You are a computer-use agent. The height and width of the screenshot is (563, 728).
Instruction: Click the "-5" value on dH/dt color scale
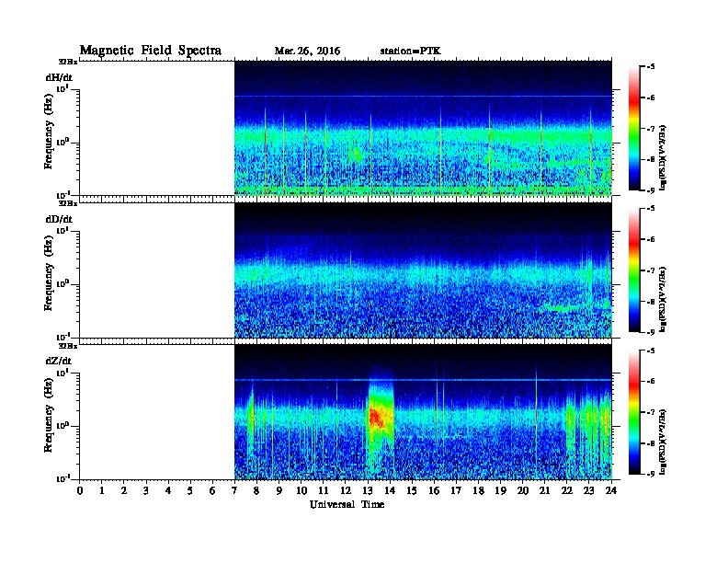(651, 67)
